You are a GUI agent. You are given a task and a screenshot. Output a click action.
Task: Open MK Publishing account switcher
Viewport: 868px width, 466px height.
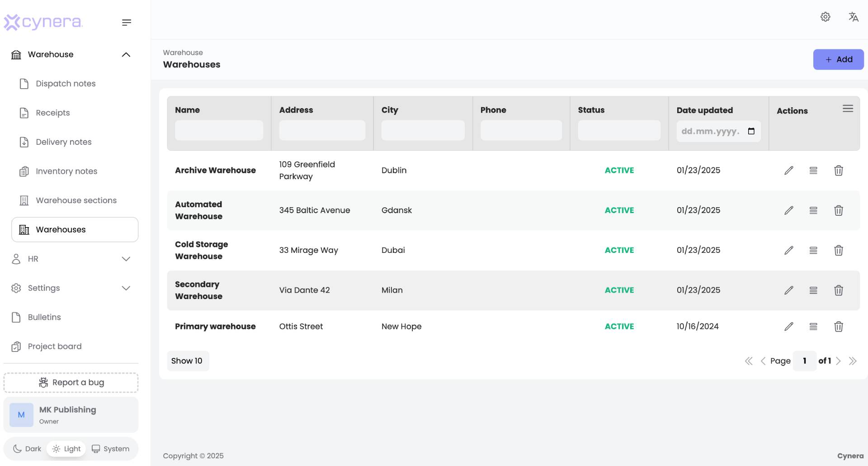[71, 415]
